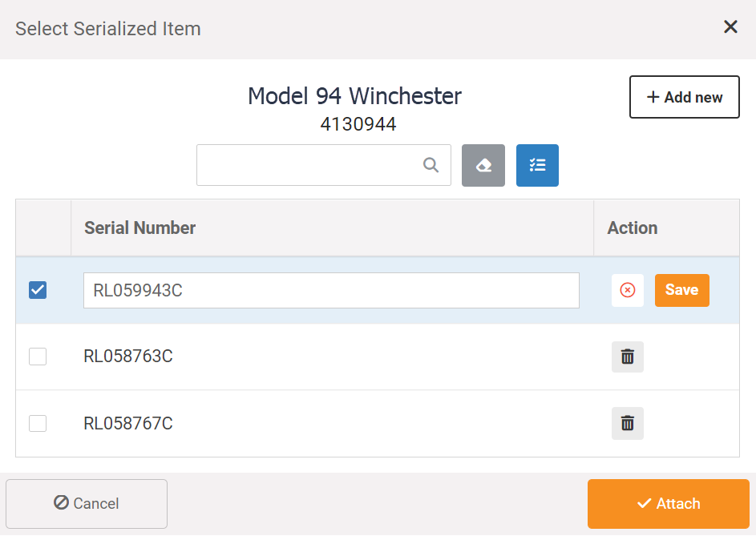Click the item number 4130944

coord(358,124)
